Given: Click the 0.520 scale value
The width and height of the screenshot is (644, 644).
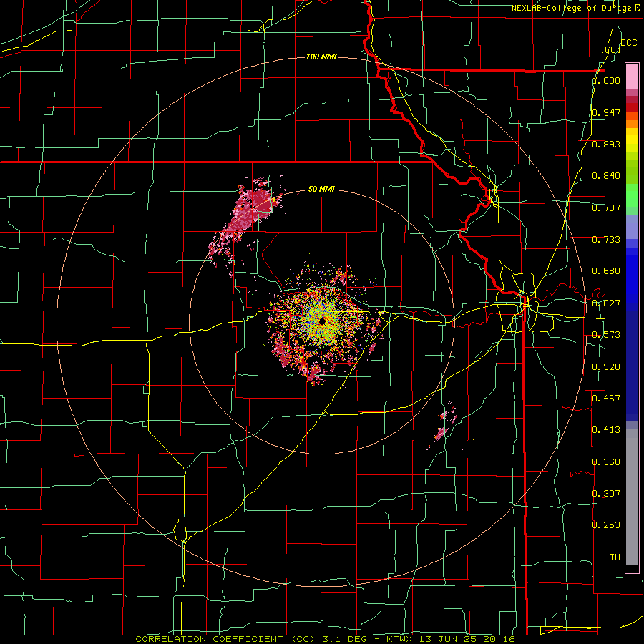Looking at the screenshot, I should (606, 367).
